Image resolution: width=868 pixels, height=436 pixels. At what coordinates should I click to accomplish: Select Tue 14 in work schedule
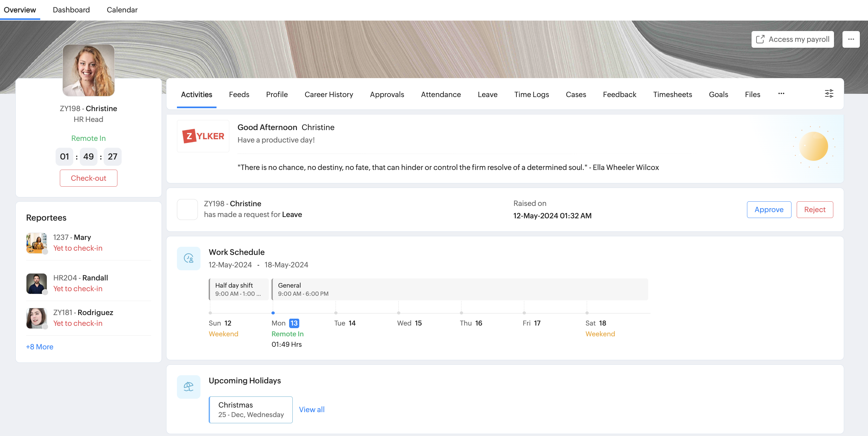pos(345,323)
